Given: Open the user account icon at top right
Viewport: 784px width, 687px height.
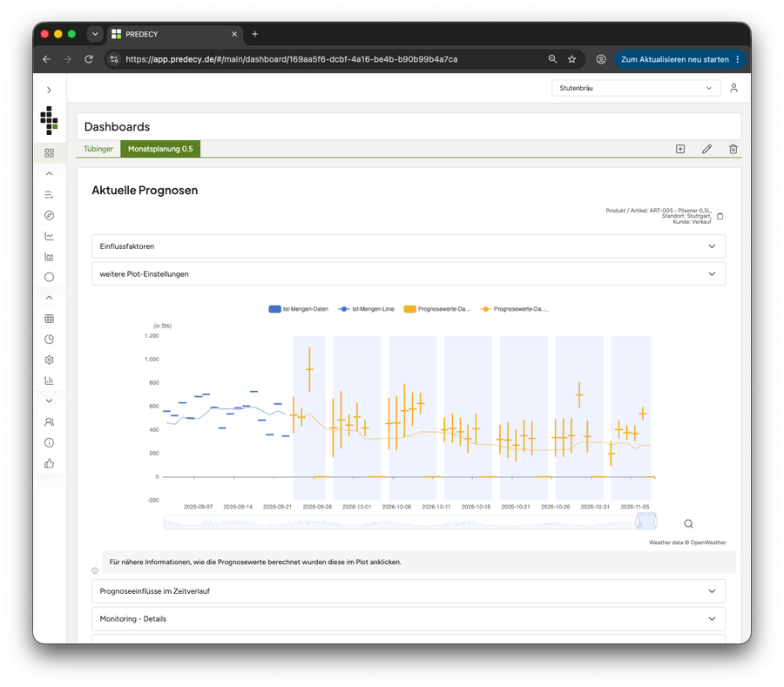Looking at the screenshot, I should 733,88.
